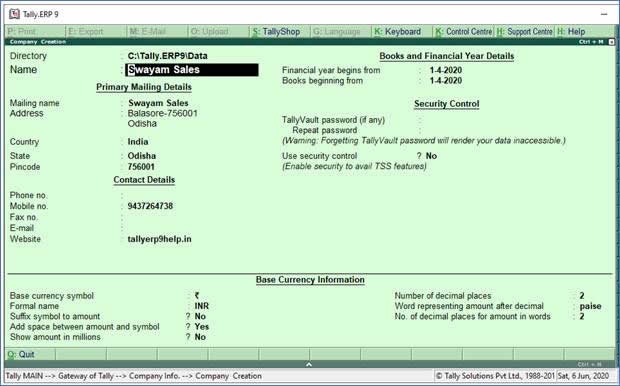Click Financial year begins from date
The height and width of the screenshot is (386, 620).
(x=446, y=70)
